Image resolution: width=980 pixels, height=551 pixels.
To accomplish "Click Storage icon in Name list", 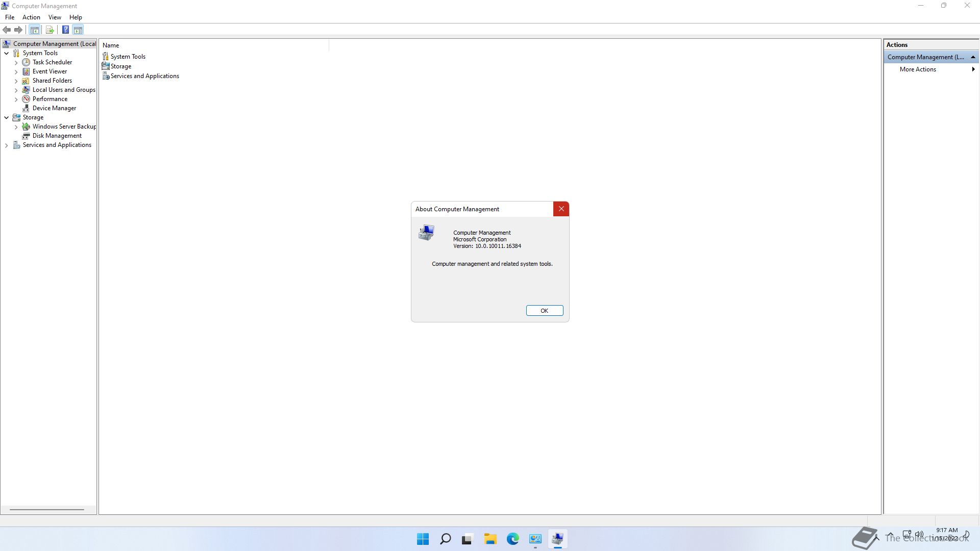I will coord(106,66).
